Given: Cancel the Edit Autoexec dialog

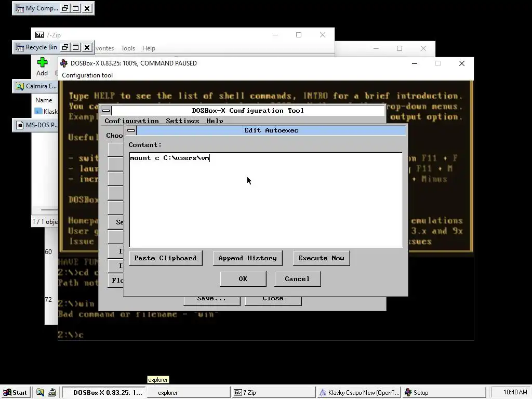Looking at the screenshot, I should pyautogui.click(x=297, y=279).
